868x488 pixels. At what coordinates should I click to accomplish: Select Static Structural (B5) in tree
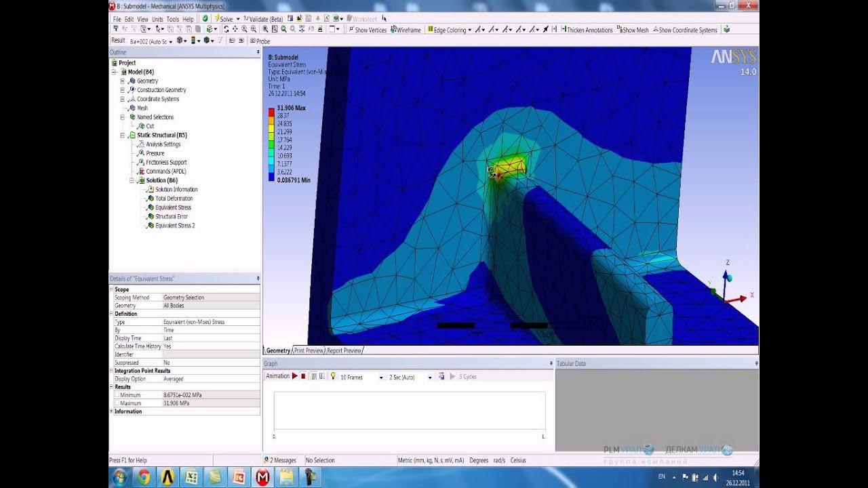[161, 135]
